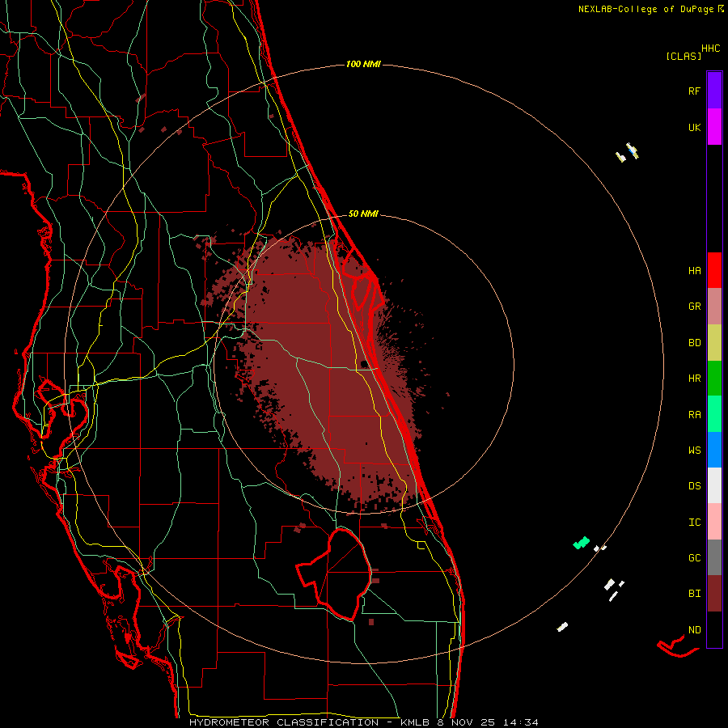Click the magenta UK color swatch
This screenshot has height=728, width=728.
(714, 127)
